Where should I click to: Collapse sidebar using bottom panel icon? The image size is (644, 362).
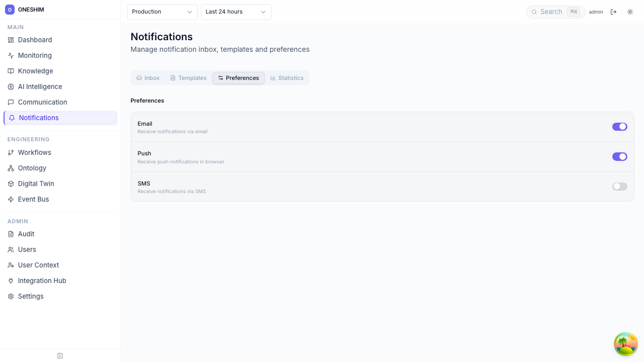[x=60, y=356]
